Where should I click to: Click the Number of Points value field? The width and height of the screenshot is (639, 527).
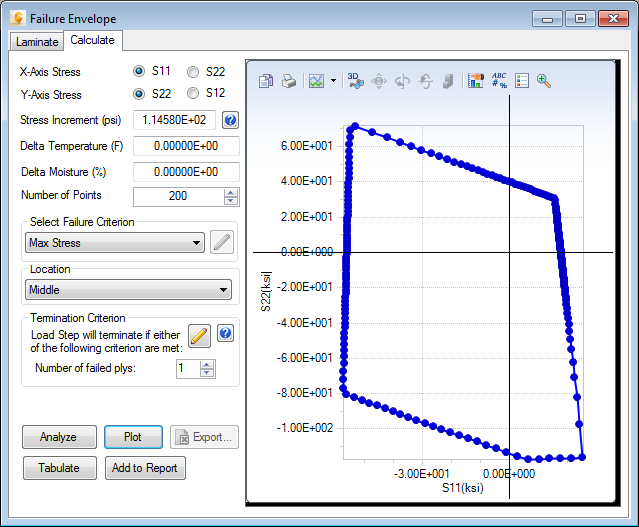coord(178,196)
